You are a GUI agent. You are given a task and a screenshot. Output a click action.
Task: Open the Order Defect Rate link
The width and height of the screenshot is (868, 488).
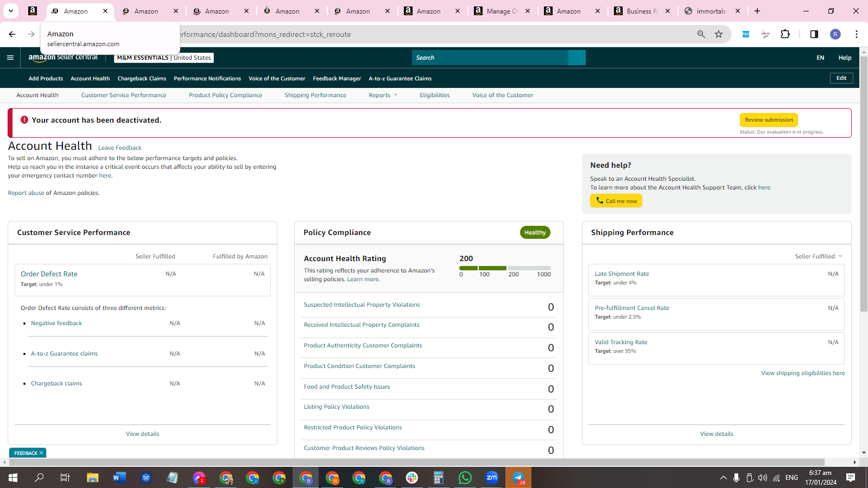click(49, 274)
